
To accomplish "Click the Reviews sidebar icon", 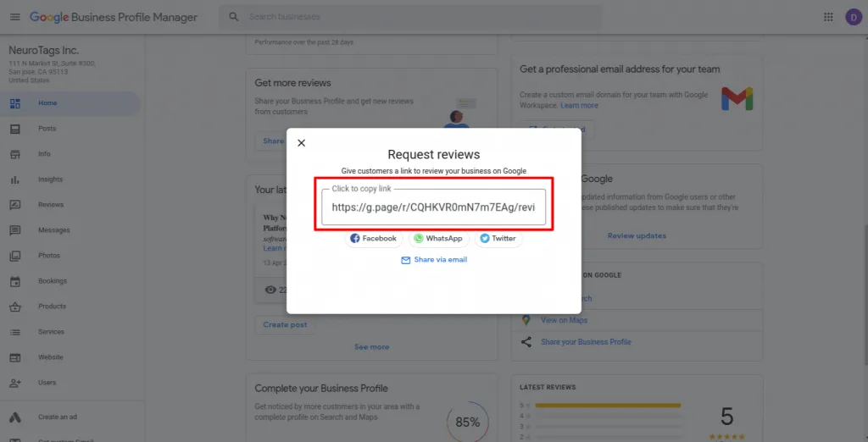I will click(x=15, y=205).
